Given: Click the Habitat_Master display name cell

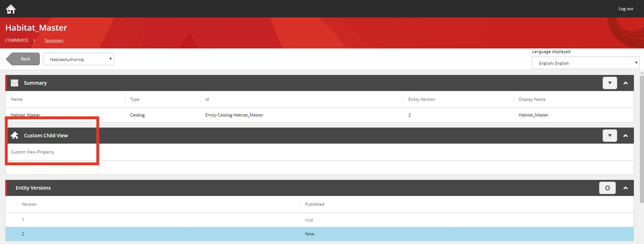Looking at the screenshot, I should pos(533,115).
